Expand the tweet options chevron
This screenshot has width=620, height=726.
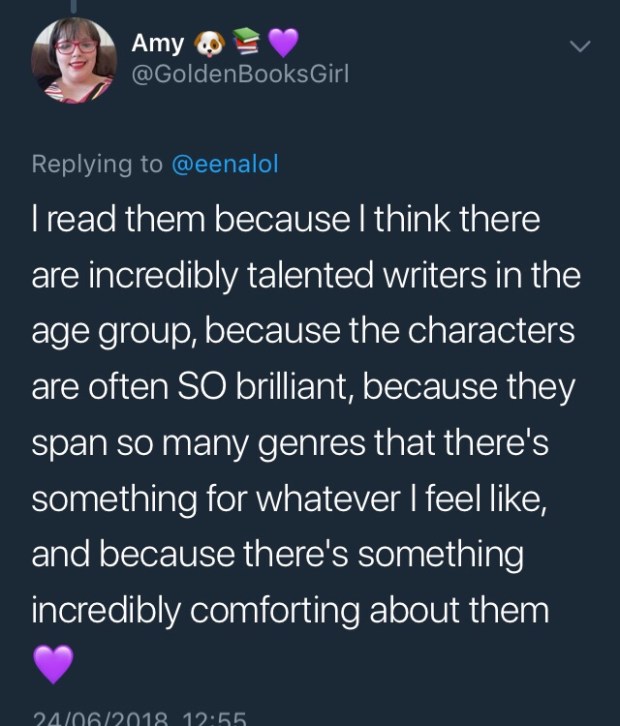579,46
